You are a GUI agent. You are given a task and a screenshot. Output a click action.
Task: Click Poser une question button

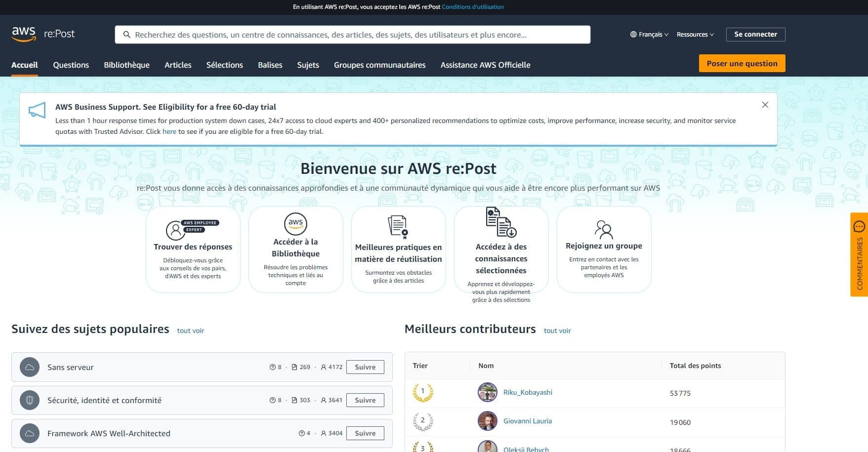742,63
